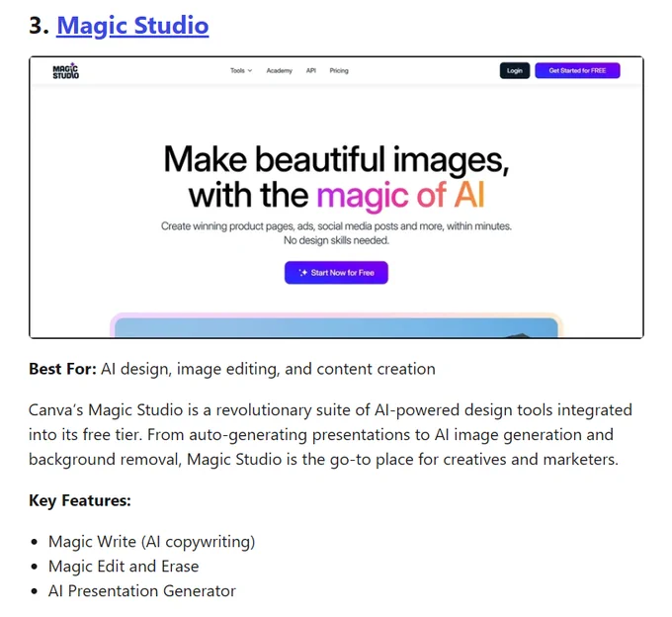
Task: Click 'Magic Write (AI copywriting)' list item
Action: (x=152, y=542)
